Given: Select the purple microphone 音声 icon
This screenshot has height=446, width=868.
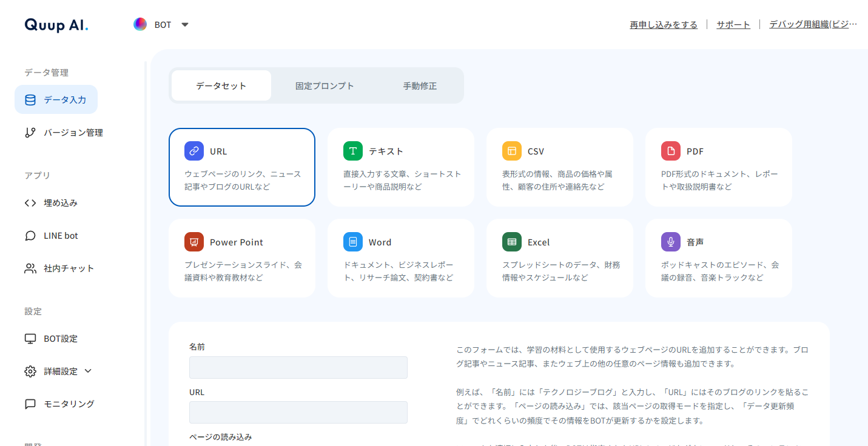Looking at the screenshot, I should click(671, 242).
